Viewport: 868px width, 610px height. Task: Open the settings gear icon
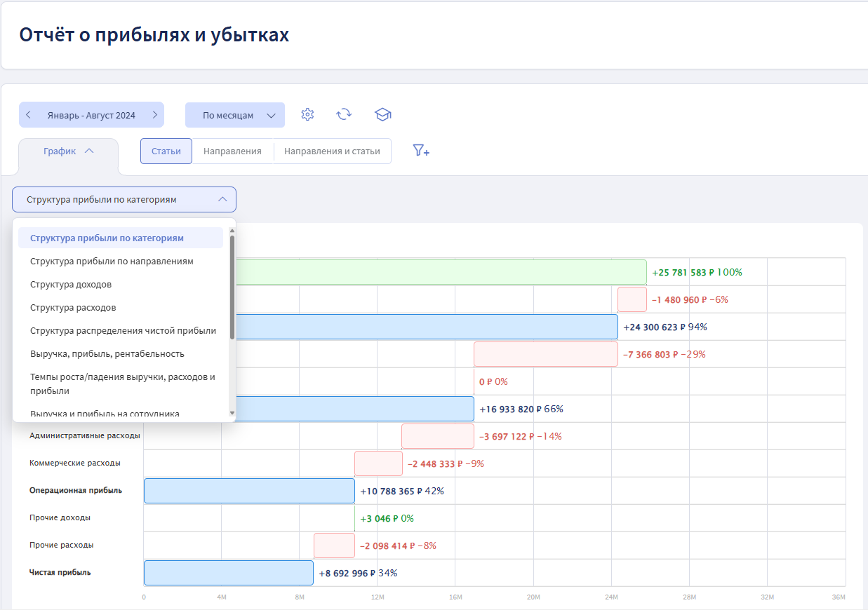(307, 115)
